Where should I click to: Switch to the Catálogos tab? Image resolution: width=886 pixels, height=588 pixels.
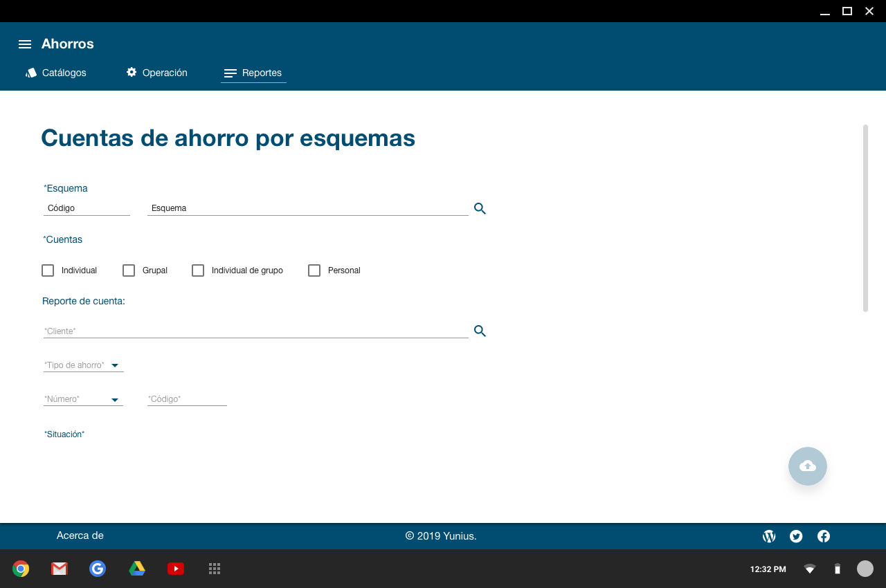(x=56, y=73)
